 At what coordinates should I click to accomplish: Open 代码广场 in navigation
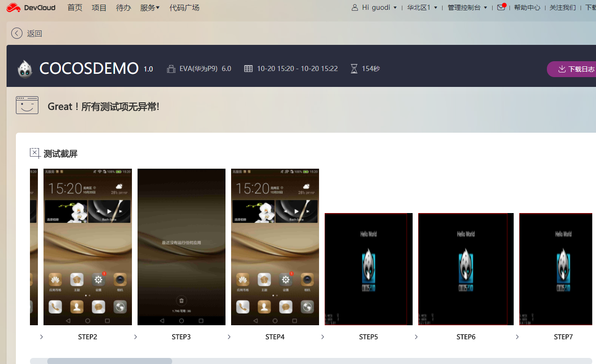click(184, 7)
